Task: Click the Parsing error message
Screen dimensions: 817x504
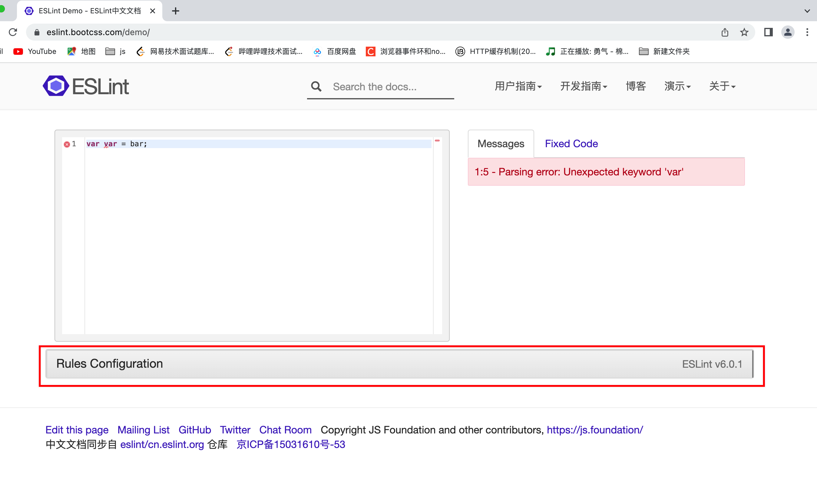Action: click(606, 172)
